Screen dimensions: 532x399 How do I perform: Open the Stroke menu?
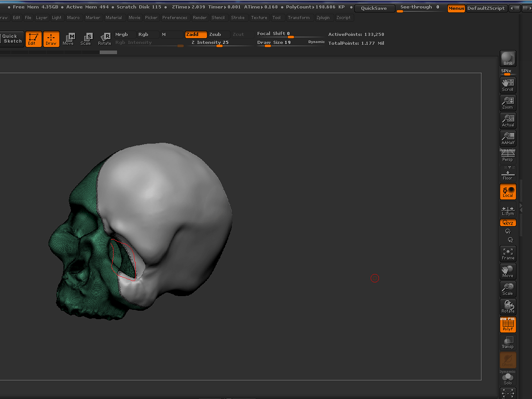click(x=238, y=18)
